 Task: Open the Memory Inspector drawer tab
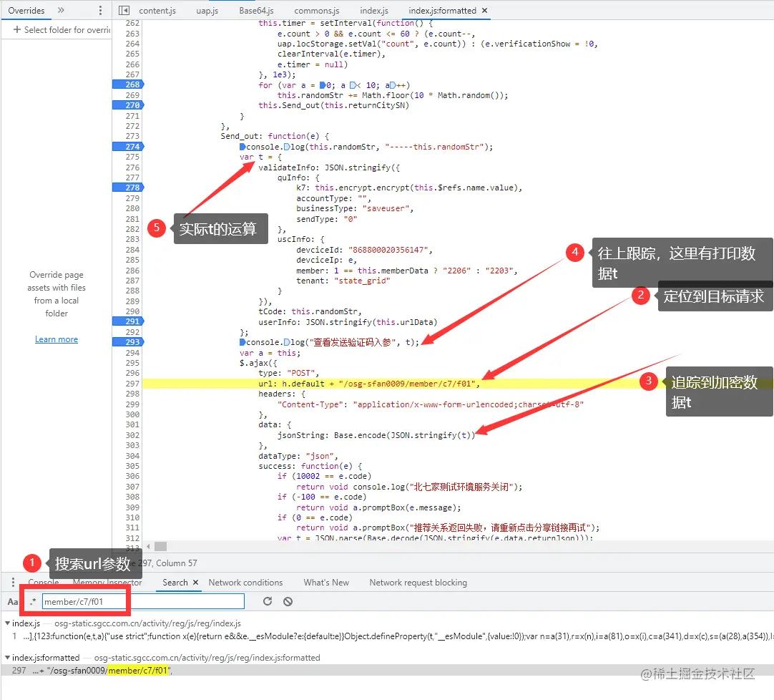point(107,583)
